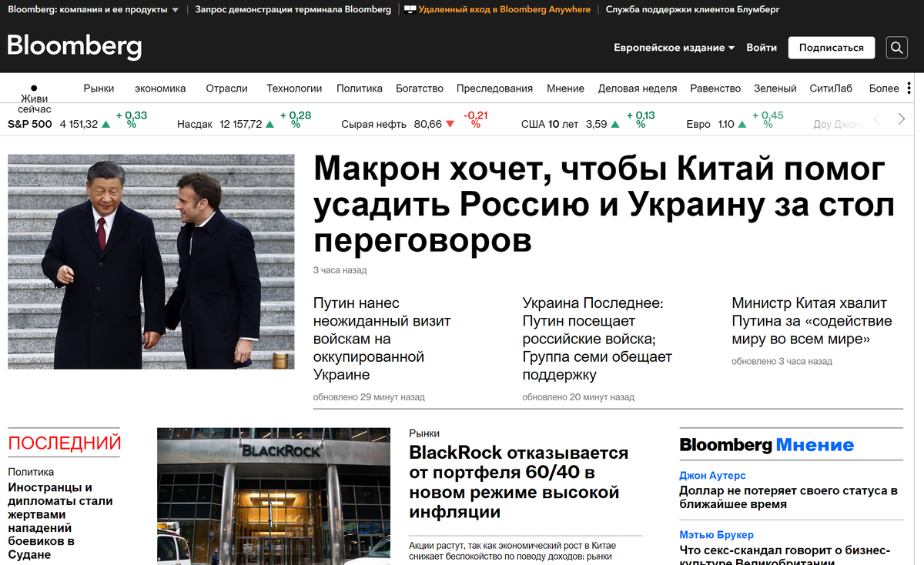The height and width of the screenshot is (565, 924).
Task: Open author Джон Аутерс link
Action: [712, 476]
